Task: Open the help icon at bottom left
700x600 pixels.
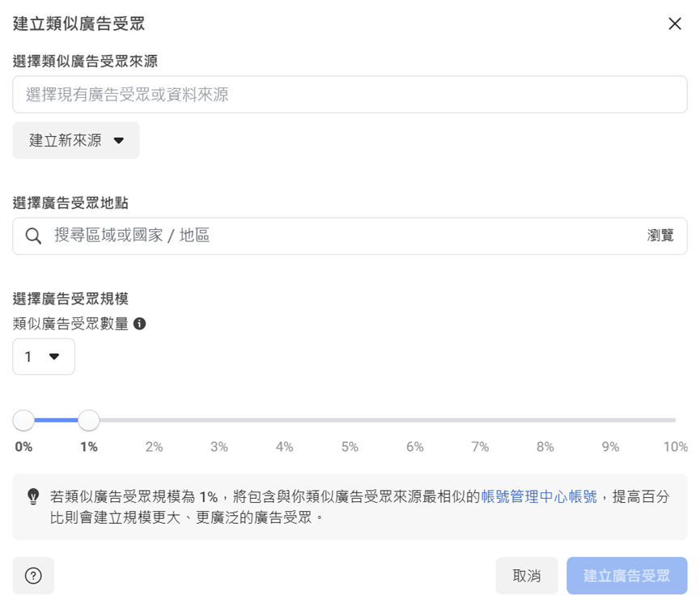Action: tap(32, 576)
